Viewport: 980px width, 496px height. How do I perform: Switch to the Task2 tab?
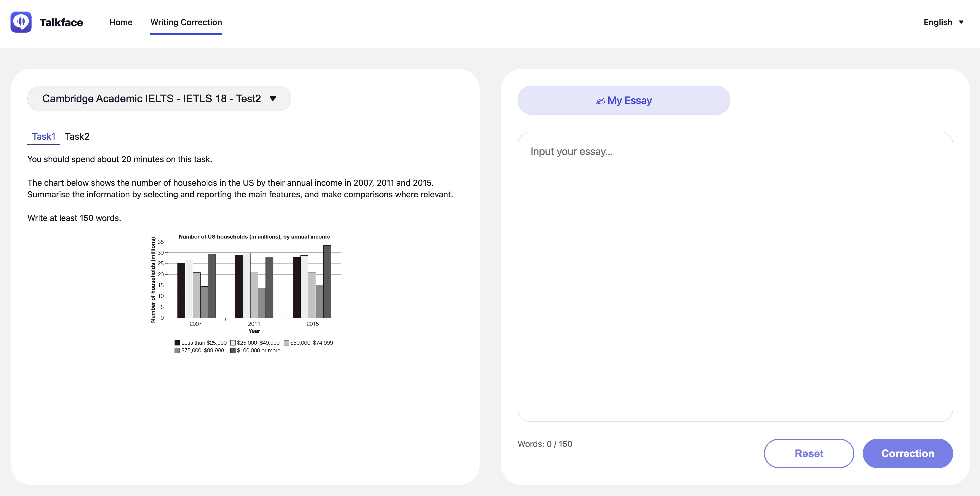[77, 136]
